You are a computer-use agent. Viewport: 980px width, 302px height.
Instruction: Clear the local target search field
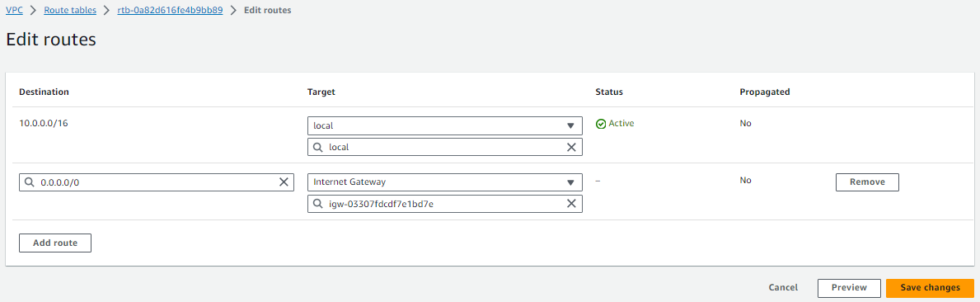tap(570, 148)
